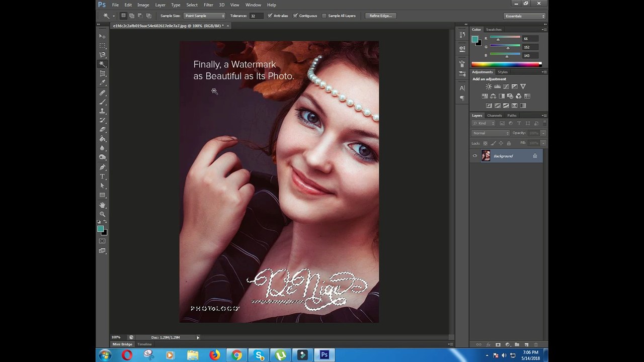Open the Opacity dropdown arrow
This screenshot has height=362, width=644.
[543, 133]
